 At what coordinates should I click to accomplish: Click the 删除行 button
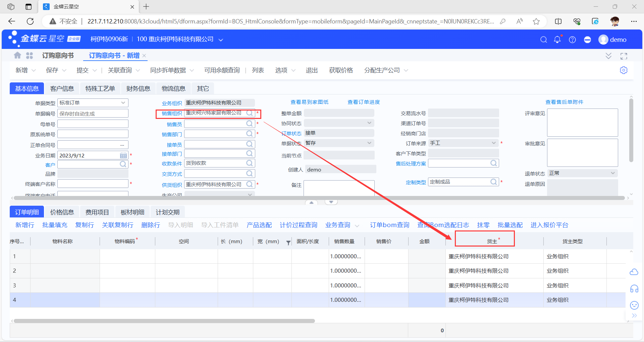click(x=151, y=225)
